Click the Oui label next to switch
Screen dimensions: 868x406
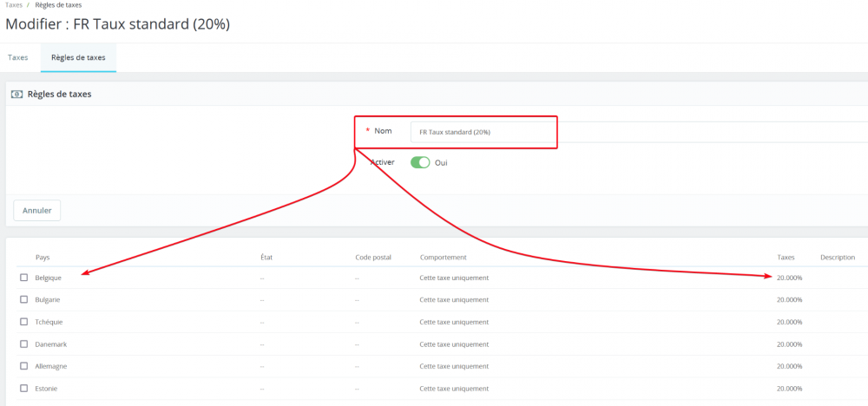pos(441,163)
